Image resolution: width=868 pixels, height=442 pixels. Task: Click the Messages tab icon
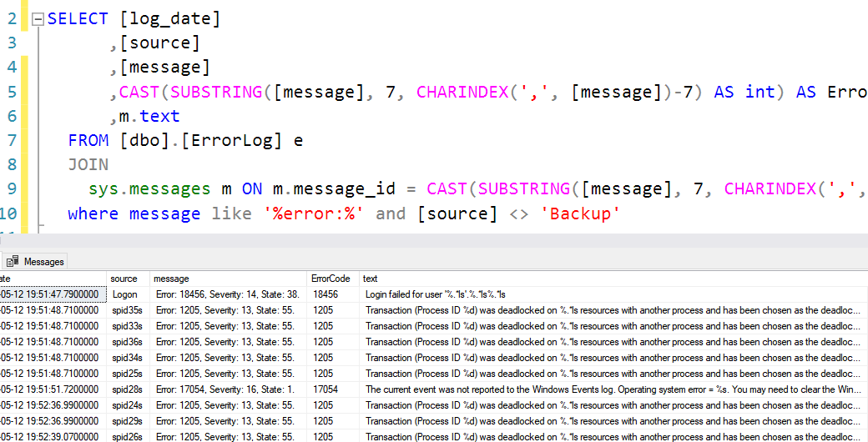click(13, 261)
